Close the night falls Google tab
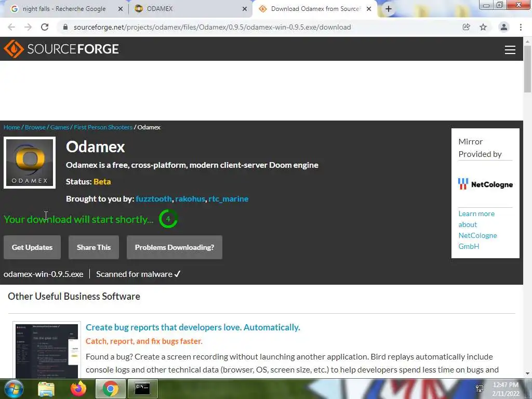The width and height of the screenshot is (532, 399). (121, 9)
